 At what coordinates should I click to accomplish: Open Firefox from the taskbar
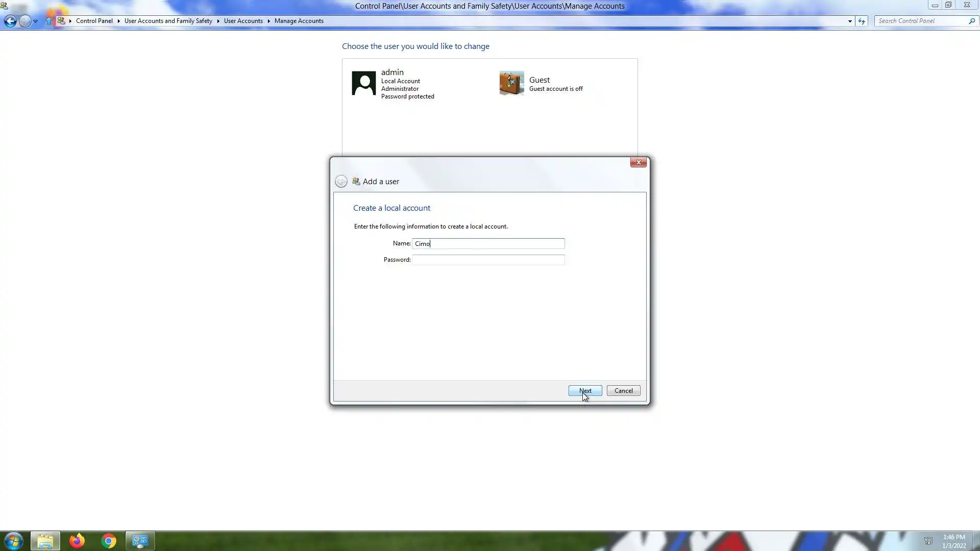(x=77, y=541)
